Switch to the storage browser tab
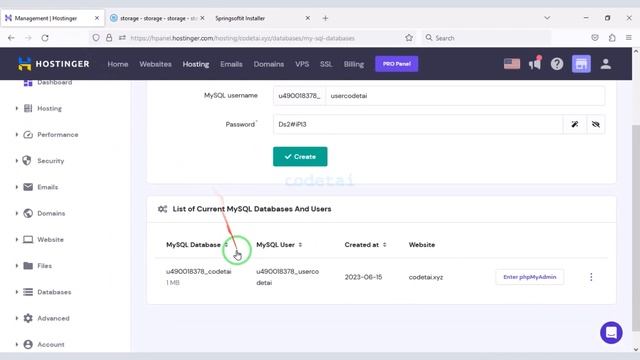 [x=158, y=18]
